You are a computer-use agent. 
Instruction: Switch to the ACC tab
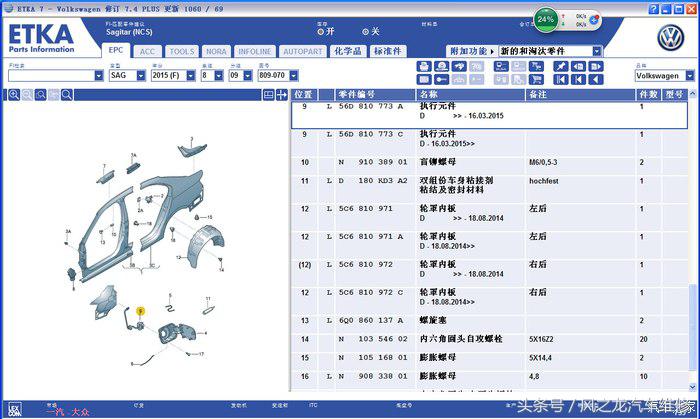coord(147,51)
